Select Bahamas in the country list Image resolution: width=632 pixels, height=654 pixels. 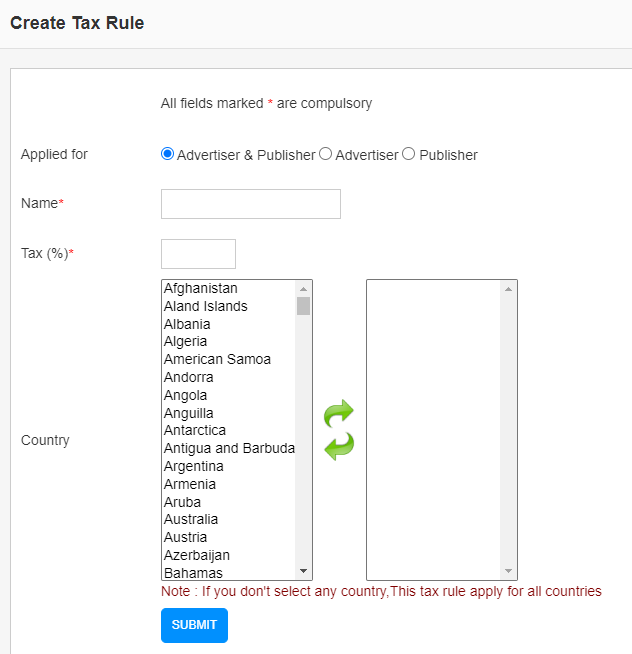[229, 573]
